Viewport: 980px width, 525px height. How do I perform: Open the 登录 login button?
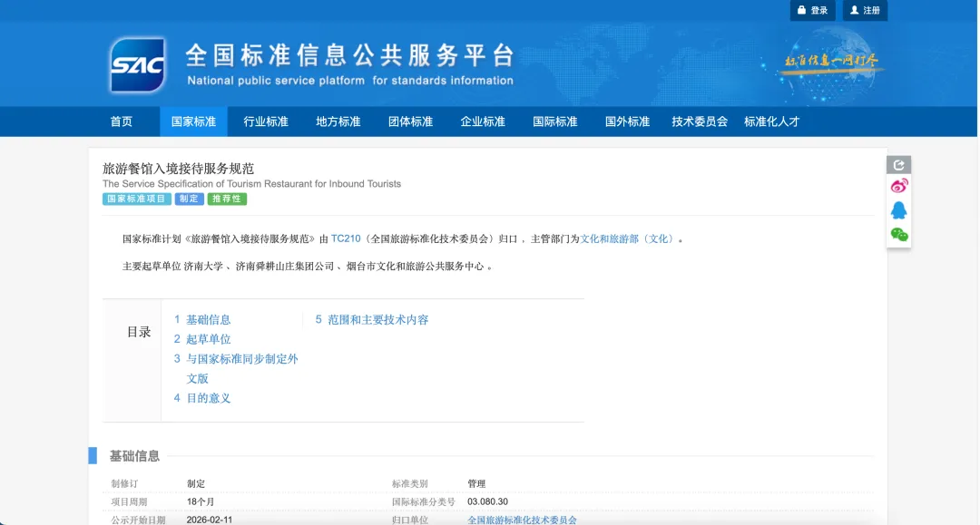point(813,10)
